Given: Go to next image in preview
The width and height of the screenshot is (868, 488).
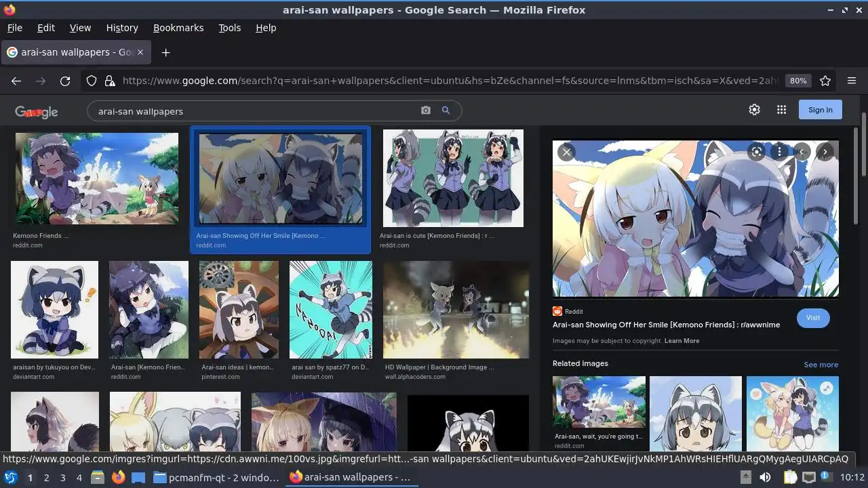Looking at the screenshot, I should (x=825, y=152).
